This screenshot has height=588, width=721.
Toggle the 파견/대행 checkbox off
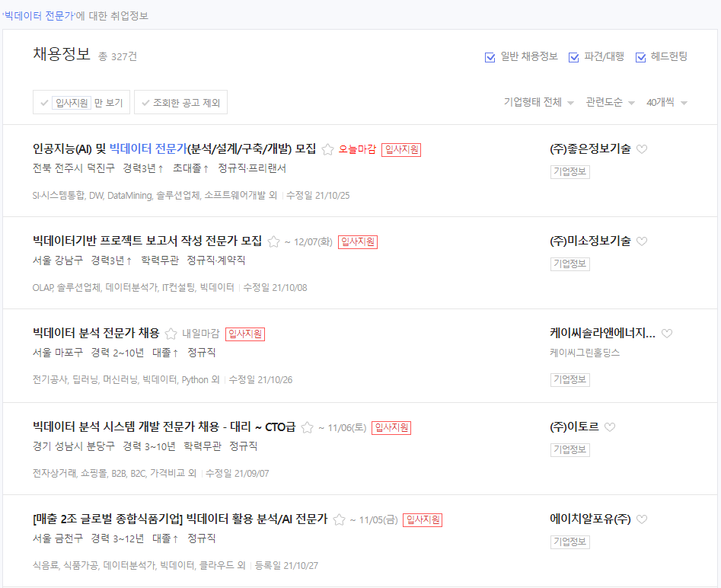click(574, 56)
